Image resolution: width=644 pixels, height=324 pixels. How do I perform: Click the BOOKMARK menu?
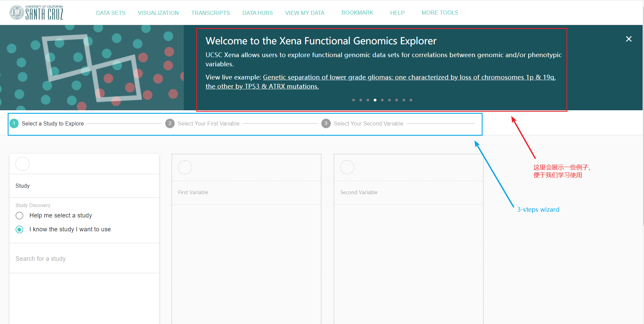(357, 13)
